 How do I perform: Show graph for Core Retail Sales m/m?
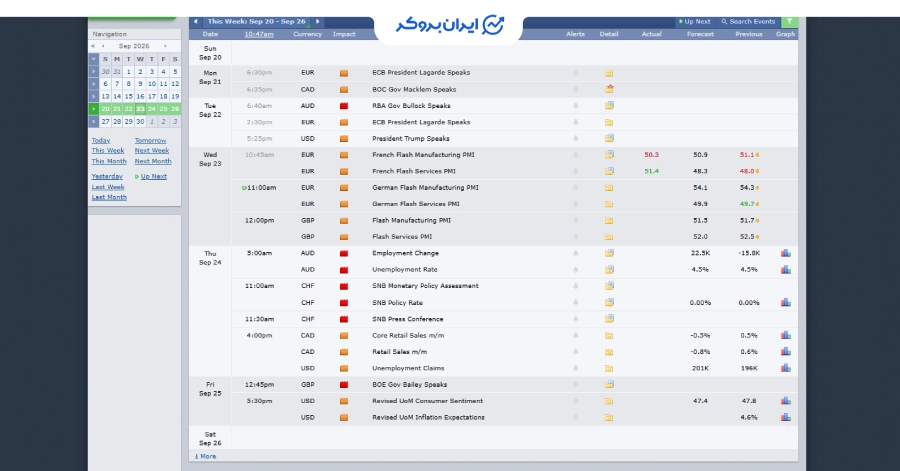786,335
